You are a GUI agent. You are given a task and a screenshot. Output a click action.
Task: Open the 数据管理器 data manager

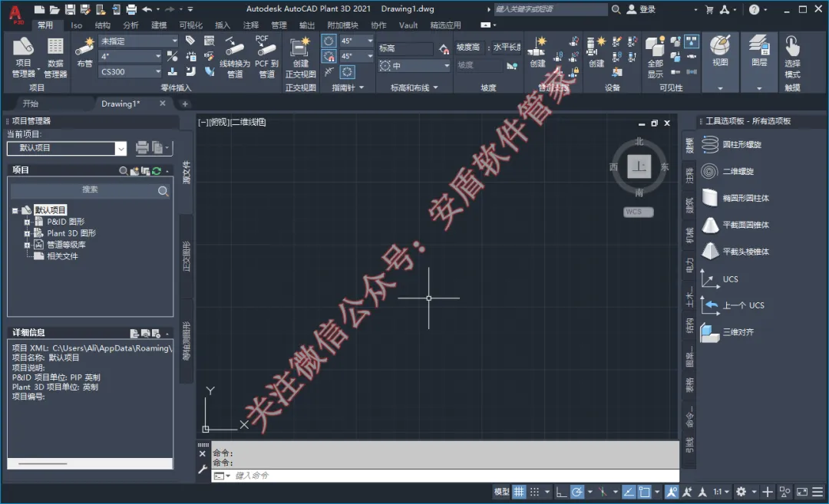(55, 57)
